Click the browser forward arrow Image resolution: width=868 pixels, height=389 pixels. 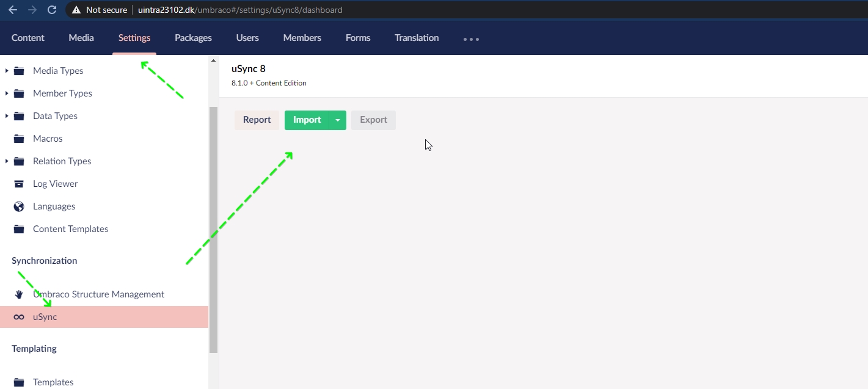[32, 10]
